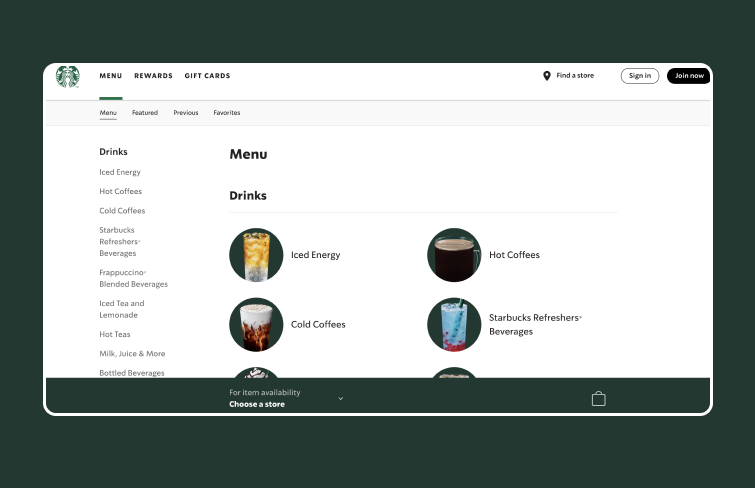755x488 pixels.
Task: Open Bottled Beverages in the sidebar
Action: click(x=131, y=372)
